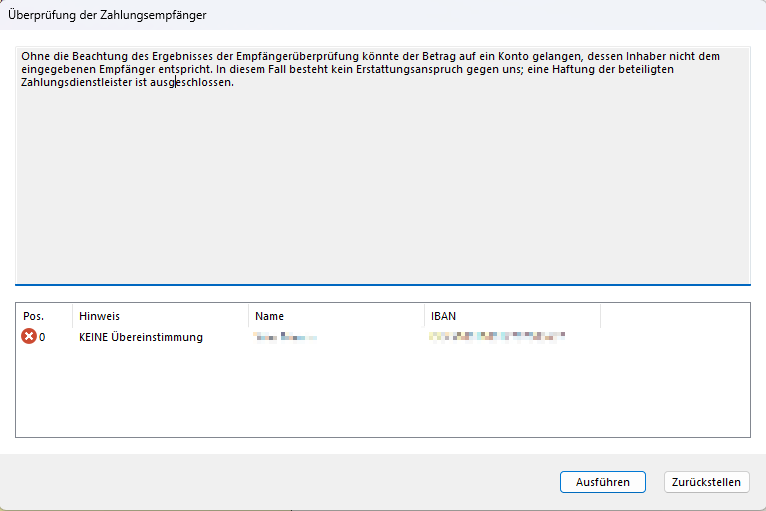766x511 pixels.
Task: Sort by the Pos. column header
Action: [x=33, y=316]
